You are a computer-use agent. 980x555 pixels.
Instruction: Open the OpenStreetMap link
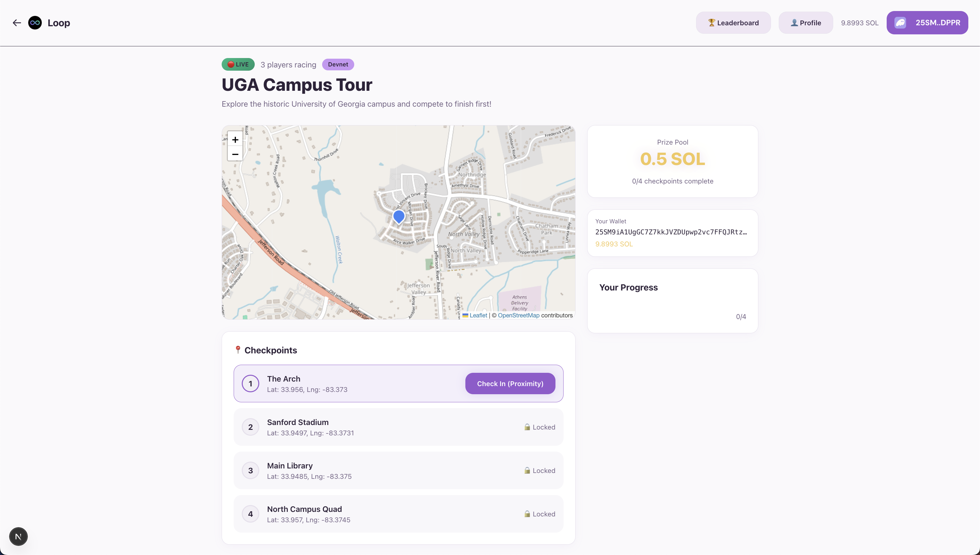pyautogui.click(x=518, y=315)
